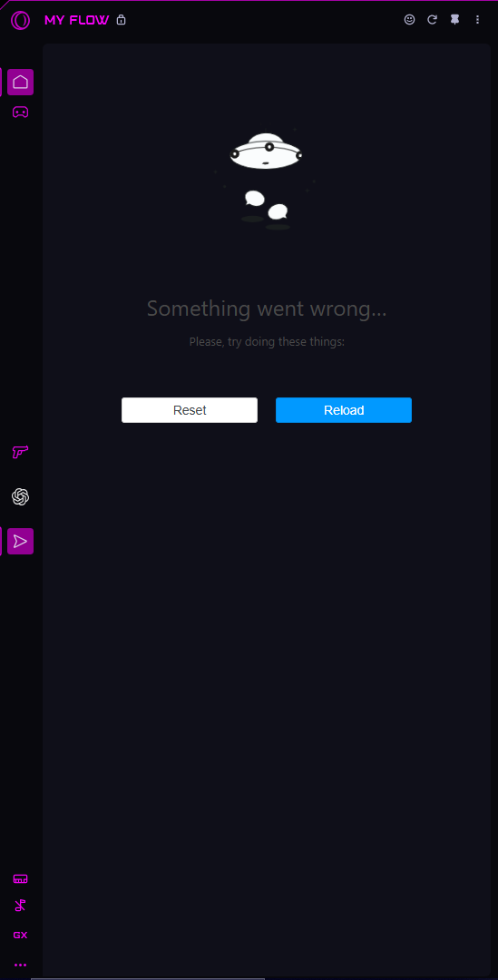This screenshot has width=498, height=980.
Task: Click the pistol-shaped sidebar icon
Action: point(21,451)
